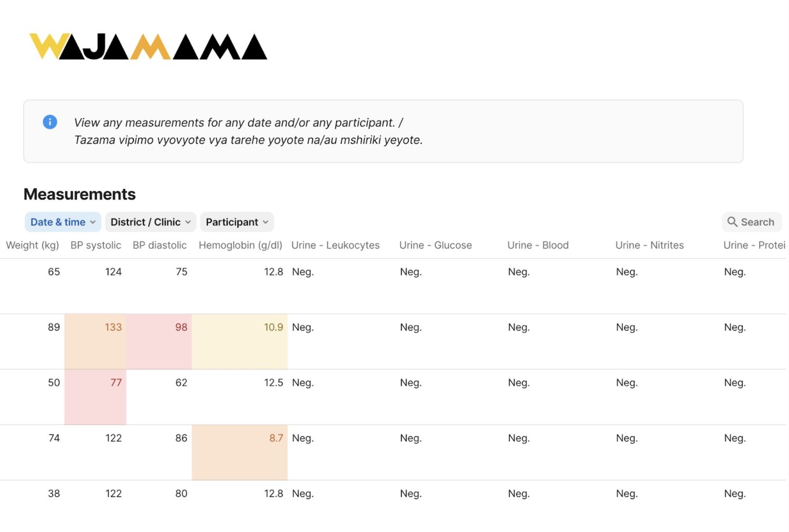789x532 pixels.
Task: Select the red BP systolic cell 77
Action: 95,397
